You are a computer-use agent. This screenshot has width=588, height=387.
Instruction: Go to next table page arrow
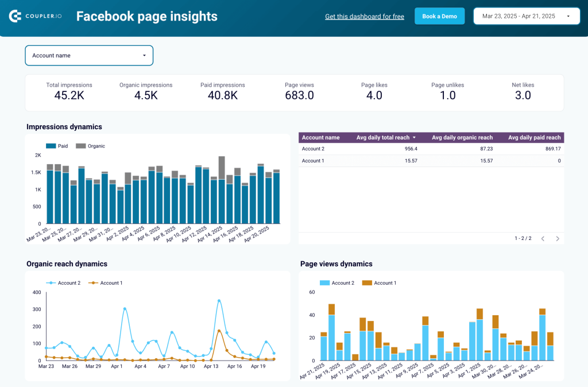(558, 238)
